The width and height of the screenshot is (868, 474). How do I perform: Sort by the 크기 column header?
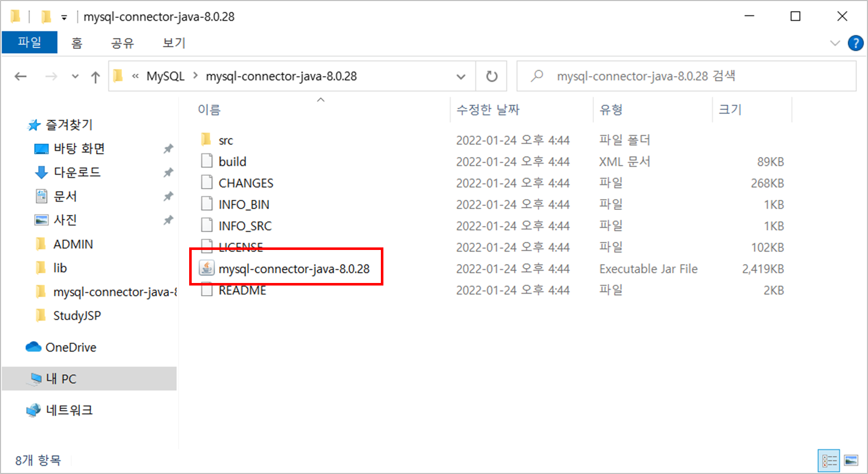pos(730,110)
